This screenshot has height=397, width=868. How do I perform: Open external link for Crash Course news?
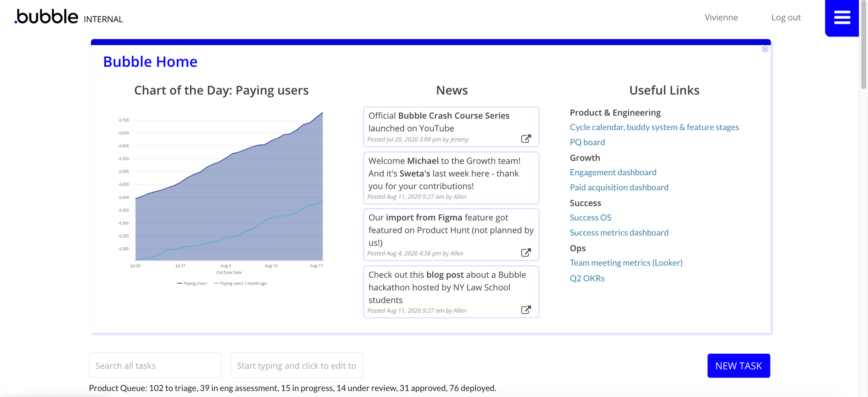(526, 139)
